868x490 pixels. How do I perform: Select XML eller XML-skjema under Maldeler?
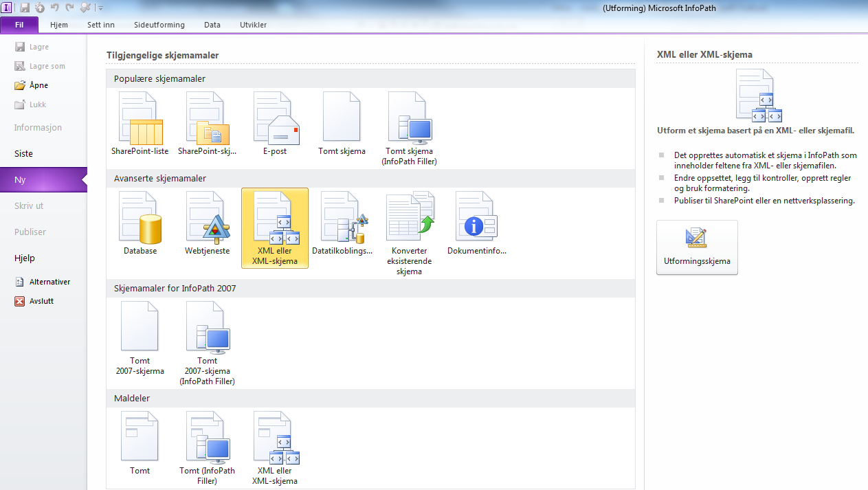275,448
